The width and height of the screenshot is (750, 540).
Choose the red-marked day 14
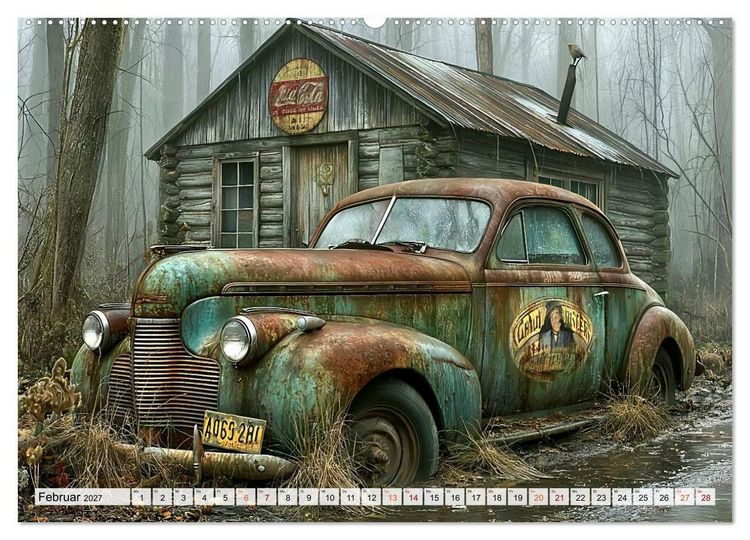(413, 497)
